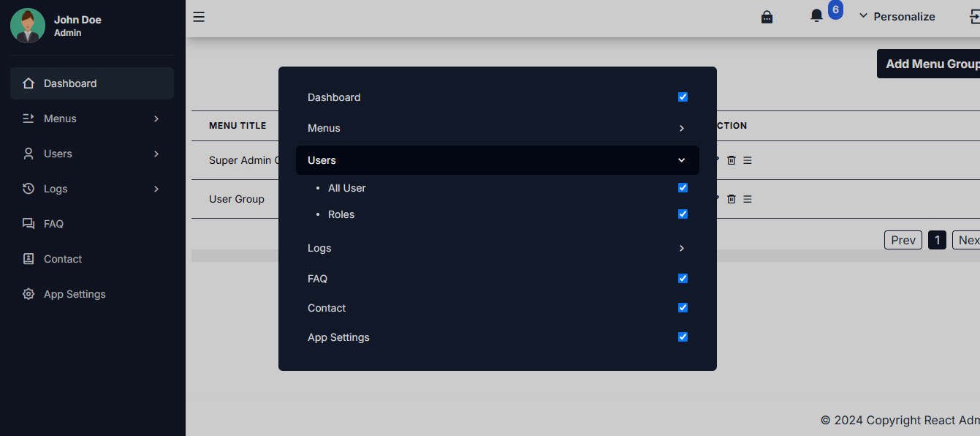
Task: Uncheck the Dashboard checkbox in the dialog
Action: click(682, 97)
